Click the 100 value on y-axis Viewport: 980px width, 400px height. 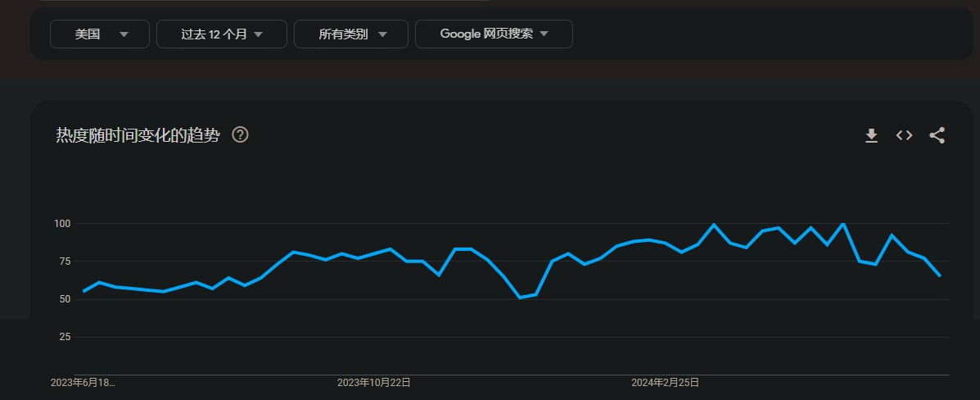click(x=63, y=224)
